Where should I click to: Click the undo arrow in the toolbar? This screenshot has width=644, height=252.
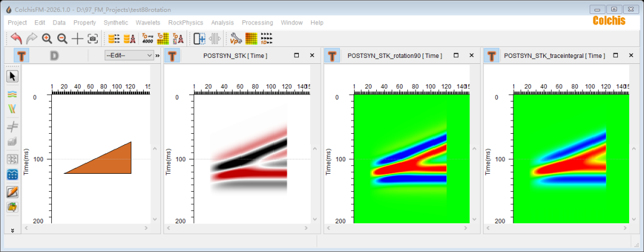pos(16,39)
